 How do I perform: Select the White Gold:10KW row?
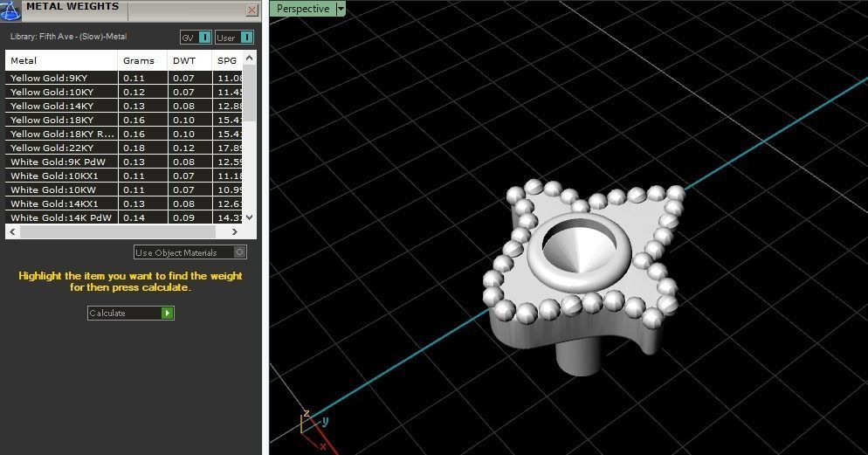123,190
